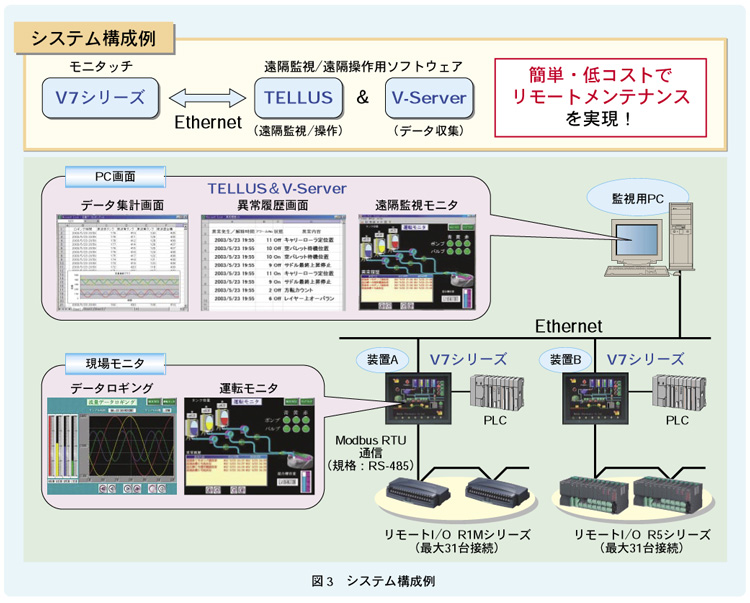Click the V7シリーズ box under モニタッチ
This screenshot has width=750, height=603.
pos(100,98)
